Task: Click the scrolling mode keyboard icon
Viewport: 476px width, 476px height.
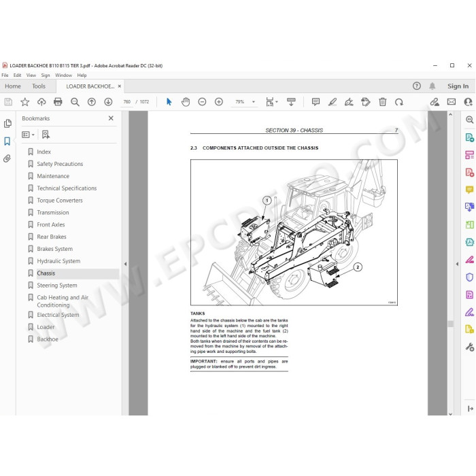Action: point(291,102)
